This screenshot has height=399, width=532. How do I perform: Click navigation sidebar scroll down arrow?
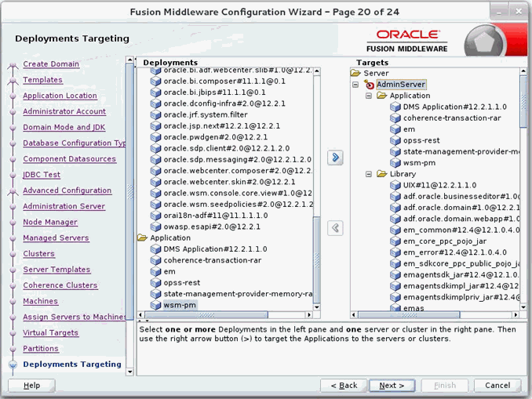click(129, 372)
